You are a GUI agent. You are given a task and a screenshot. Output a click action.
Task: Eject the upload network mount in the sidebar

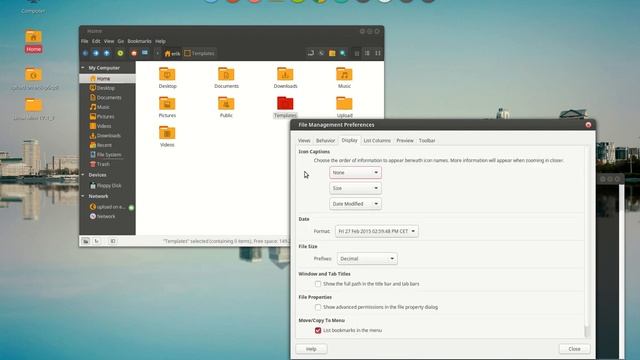tap(131, 207)
